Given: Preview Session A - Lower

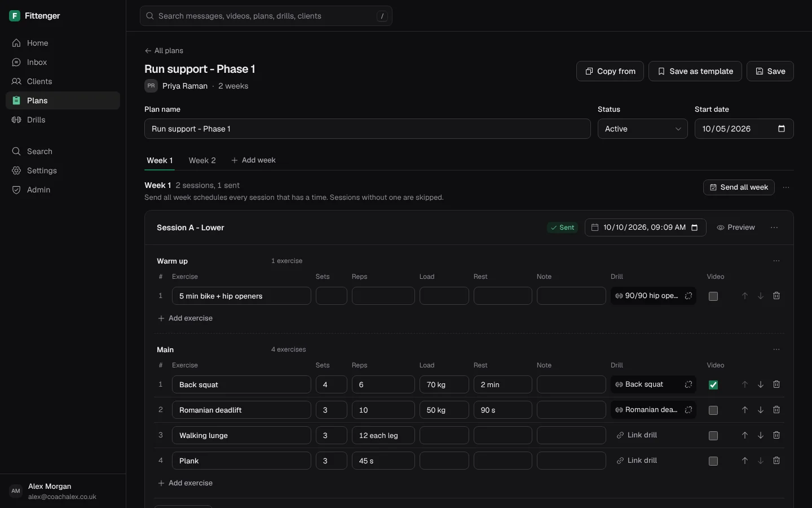Looking at the screenshot, I should tap(736, 227).
